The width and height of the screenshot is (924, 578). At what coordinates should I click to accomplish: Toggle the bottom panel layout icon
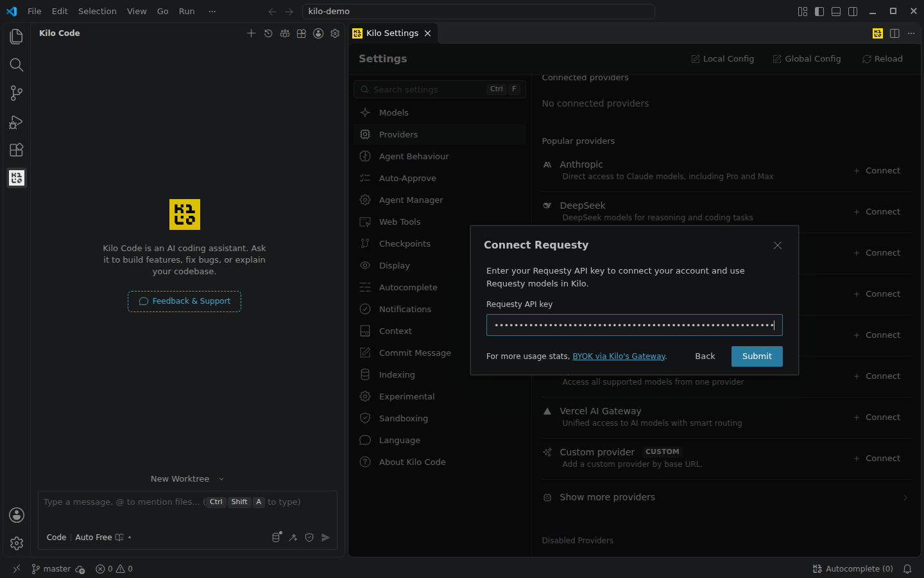click(x=836, y=12)
